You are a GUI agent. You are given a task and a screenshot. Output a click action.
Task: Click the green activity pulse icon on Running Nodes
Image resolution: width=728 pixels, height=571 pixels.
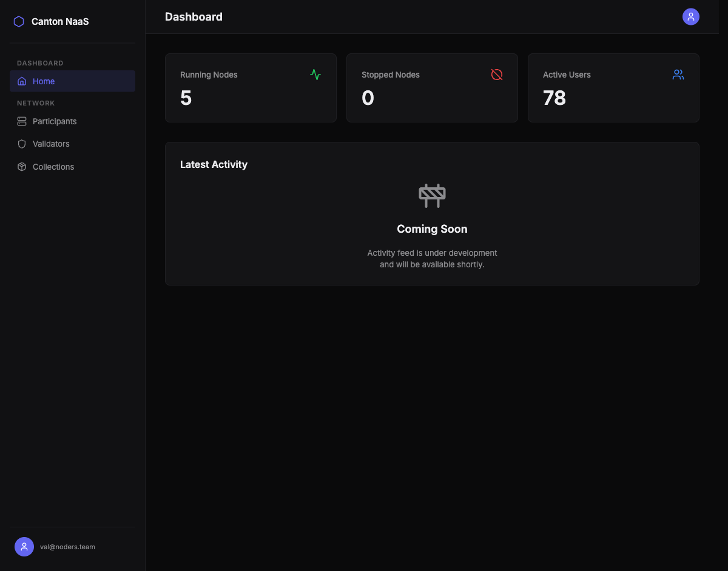[315, 75]
